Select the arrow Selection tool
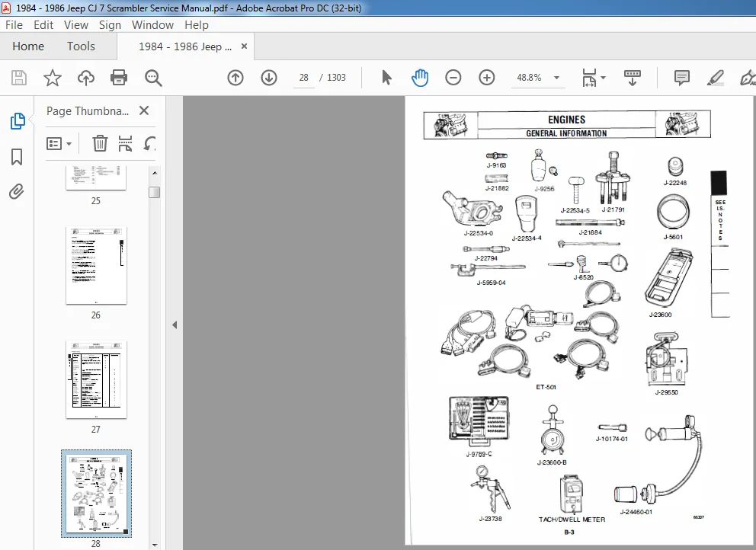The width and height of the screenshot is (756, 550). pos(386,78)
